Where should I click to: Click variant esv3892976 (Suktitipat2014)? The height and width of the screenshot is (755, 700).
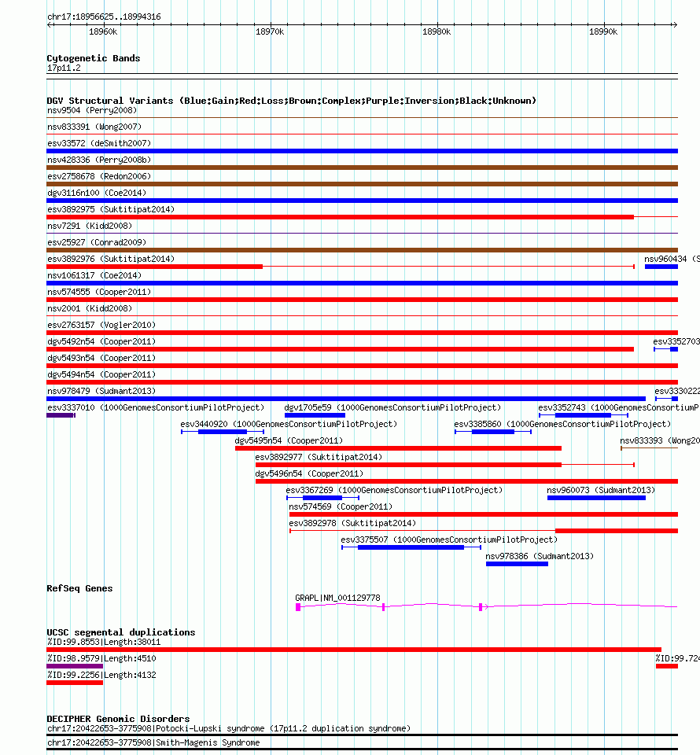[x=111, y=259]
